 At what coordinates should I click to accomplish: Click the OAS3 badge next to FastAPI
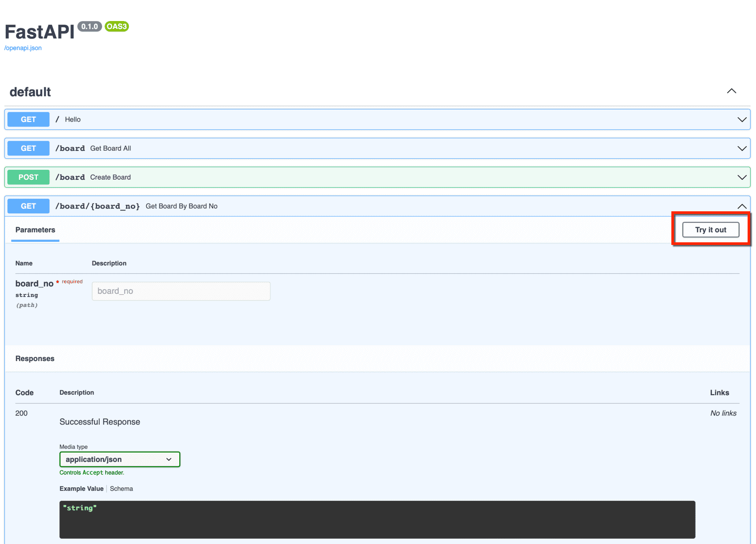click(x=116, y=26)
